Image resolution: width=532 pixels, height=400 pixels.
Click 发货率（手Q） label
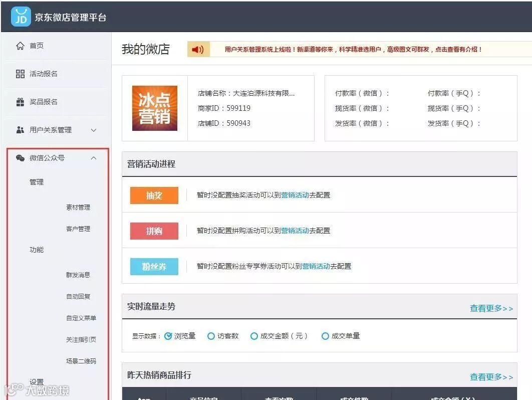pos(454,123)
